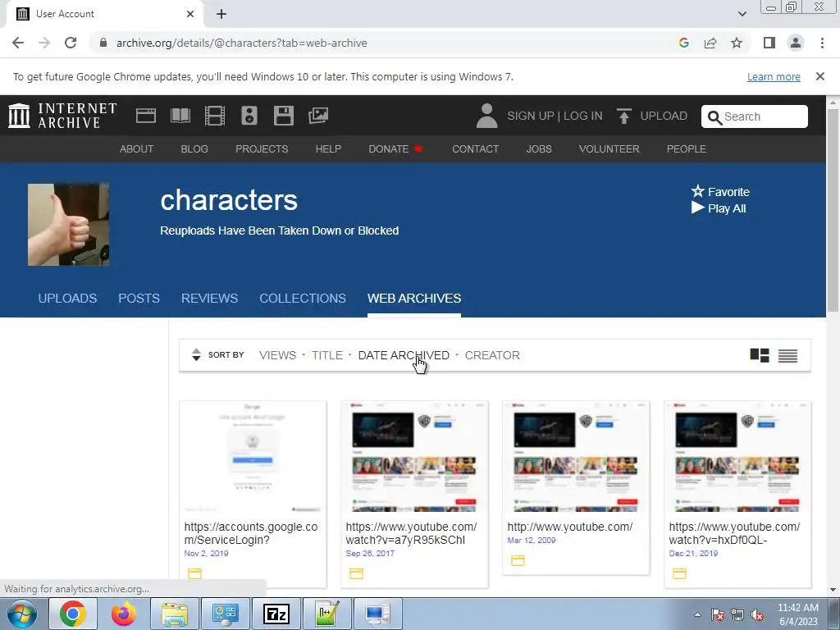Open the Software floppy disk icon
Image resolution: width=840 pixels, height=630 pixels.
(x=283, y=116)
